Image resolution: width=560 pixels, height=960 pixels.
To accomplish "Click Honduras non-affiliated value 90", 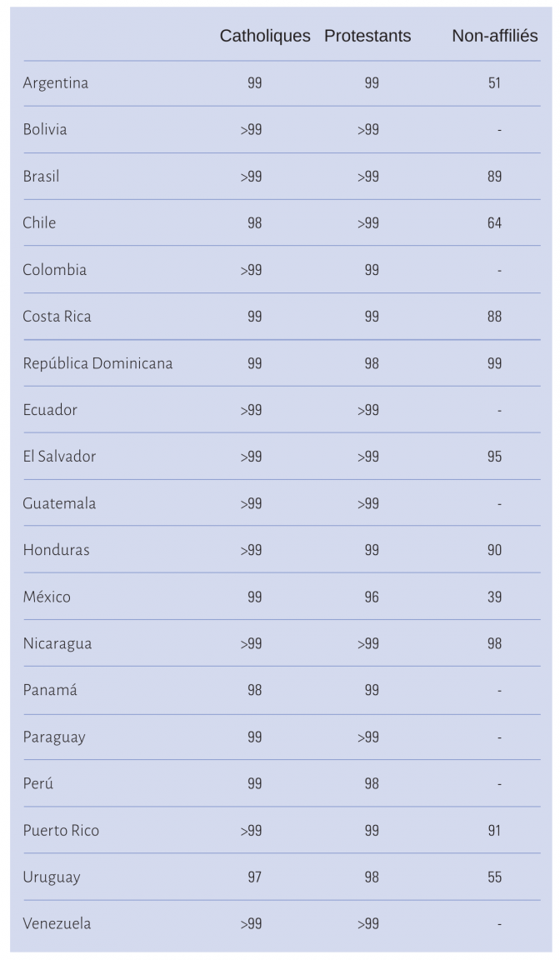I will tap(494, 550).
